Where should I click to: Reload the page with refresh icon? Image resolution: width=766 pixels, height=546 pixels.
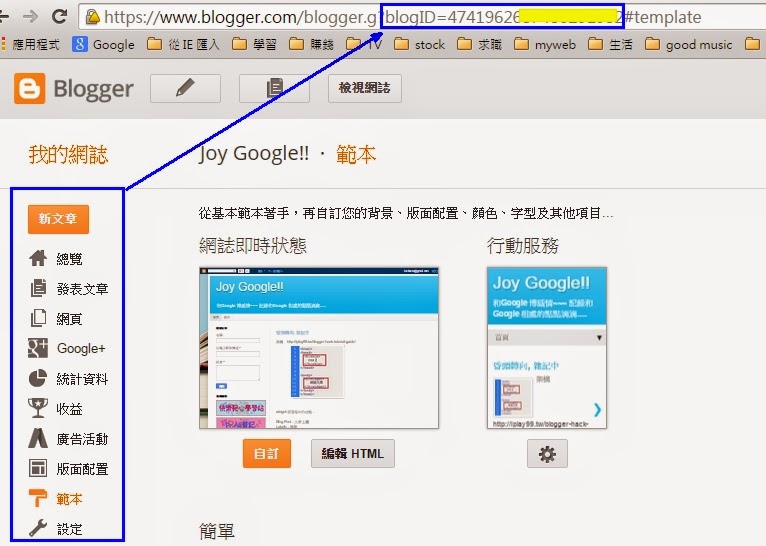point(60,17)
